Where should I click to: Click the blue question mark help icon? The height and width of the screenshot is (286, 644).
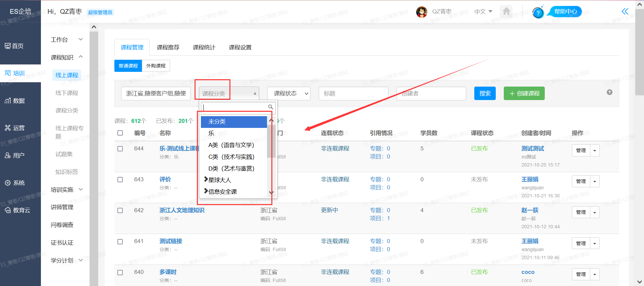click(x=538, y=13)
